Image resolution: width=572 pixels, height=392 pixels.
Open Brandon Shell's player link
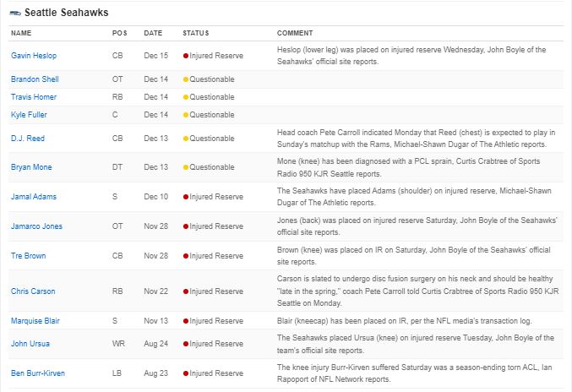tap(35, 79)
